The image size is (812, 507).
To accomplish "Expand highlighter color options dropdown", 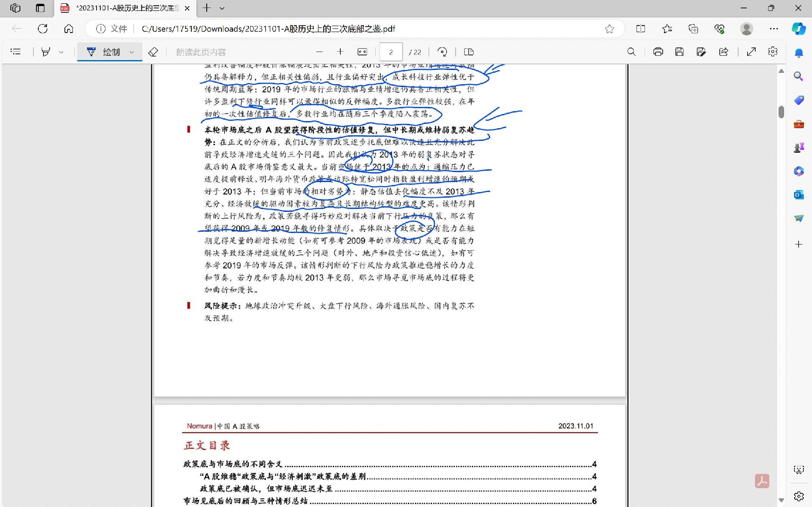I will click(61, 52).
